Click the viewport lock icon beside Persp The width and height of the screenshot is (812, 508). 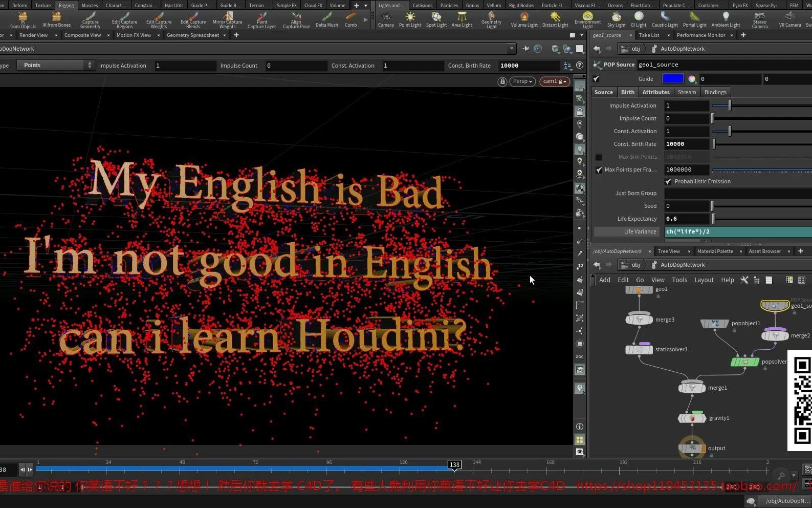pos(502,81)
